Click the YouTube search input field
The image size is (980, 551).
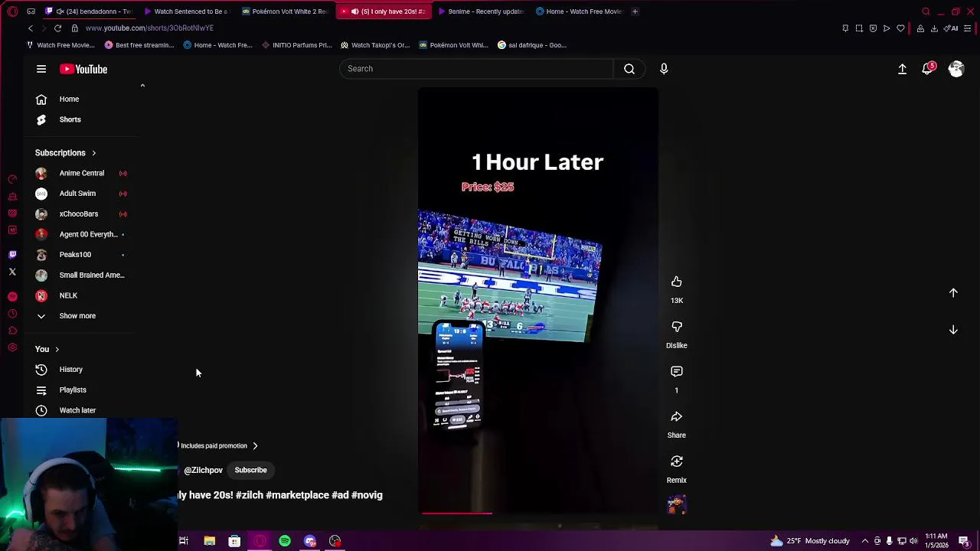pyautogui.click(x=476, y=69)
